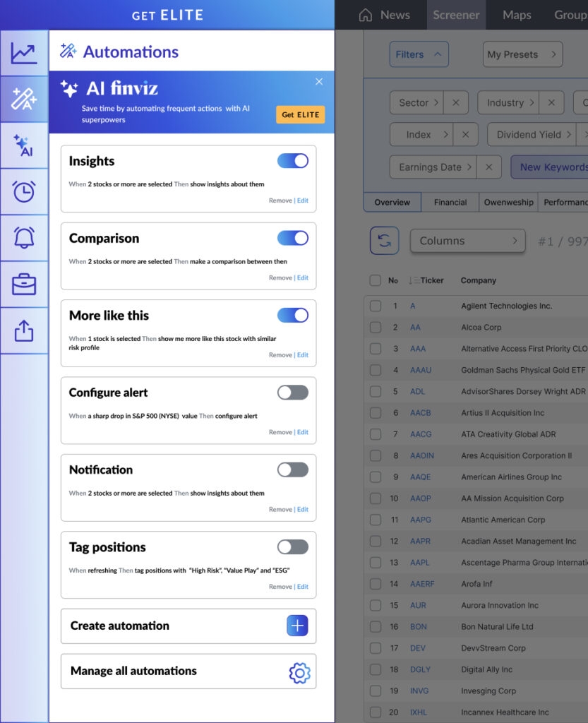This screenshot has width=588, height=723.
Task: Switch to the Owenweship tab
Action: click(509, 203)
